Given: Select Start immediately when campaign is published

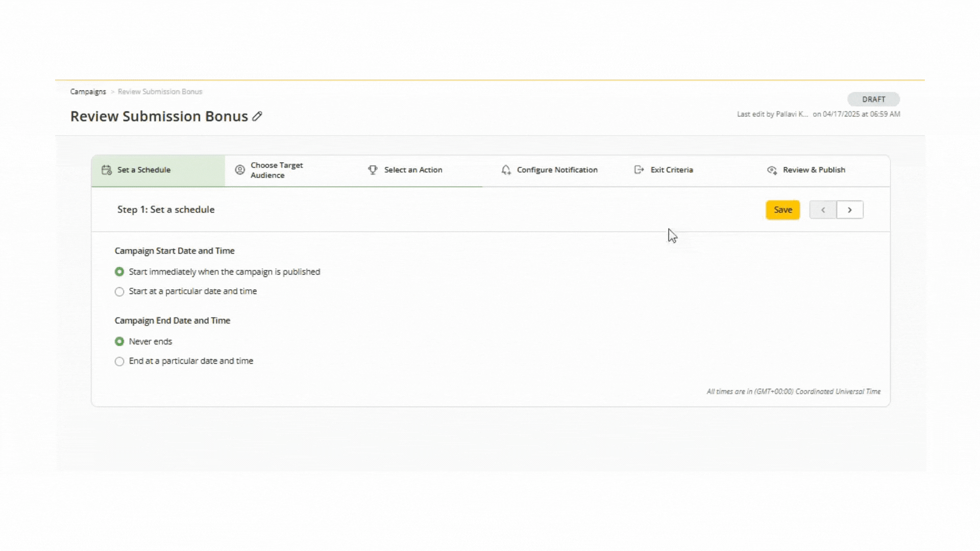Looking at the screenshot, I should pyautogui.click(x=119, y=272).
